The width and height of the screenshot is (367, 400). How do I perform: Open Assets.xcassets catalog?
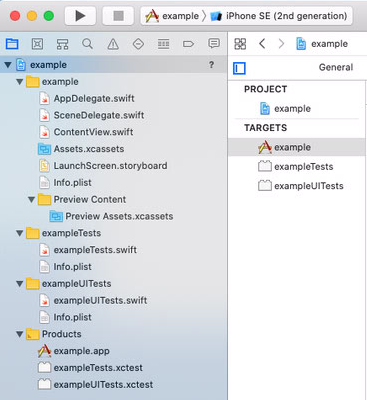(x=114, y=149)
